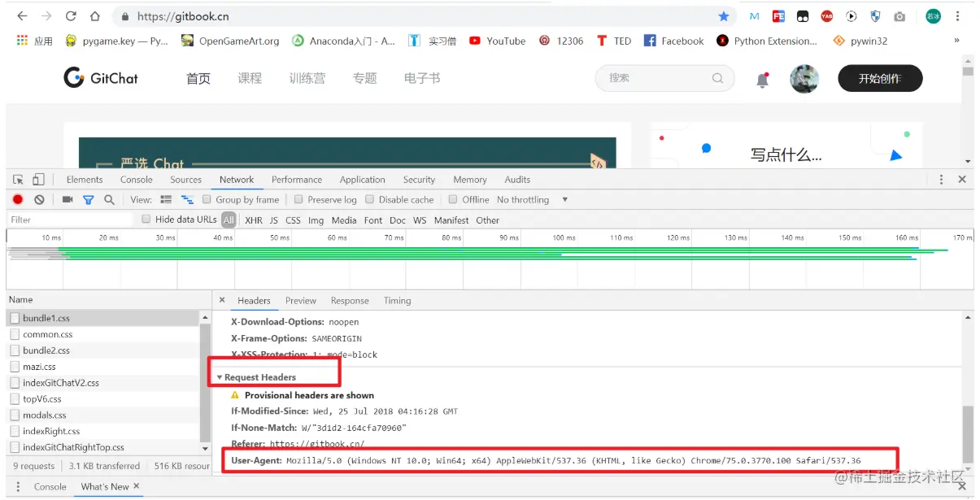This screenshot has width=980, height=500.
Task: Show overview view icon next to View
Action: [x=187, y=199]
